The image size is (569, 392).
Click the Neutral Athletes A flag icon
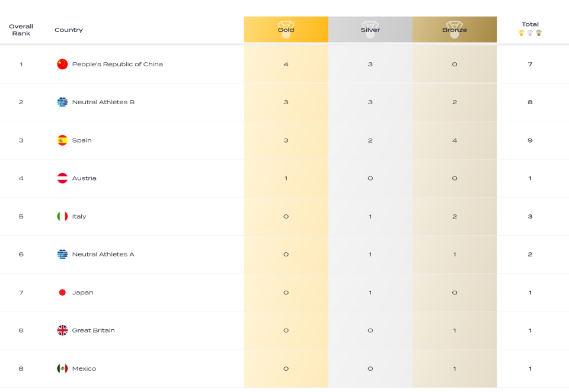click(62, 254)
